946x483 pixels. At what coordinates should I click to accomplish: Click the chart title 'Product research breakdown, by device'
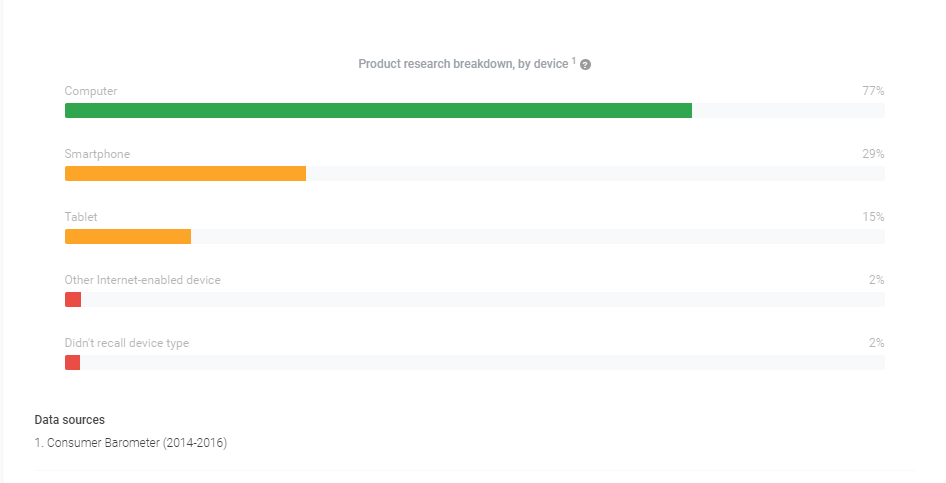[463, 64]
